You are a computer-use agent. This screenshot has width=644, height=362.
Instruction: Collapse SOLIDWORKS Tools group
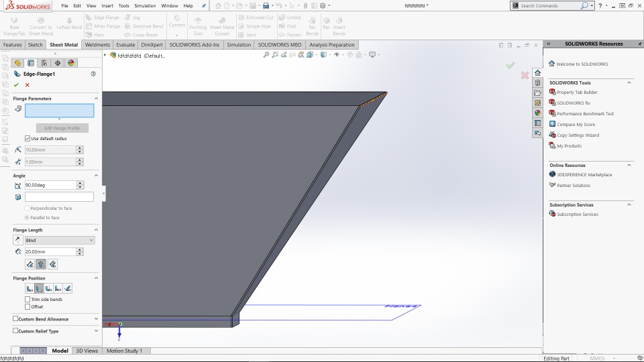point(629,83)
